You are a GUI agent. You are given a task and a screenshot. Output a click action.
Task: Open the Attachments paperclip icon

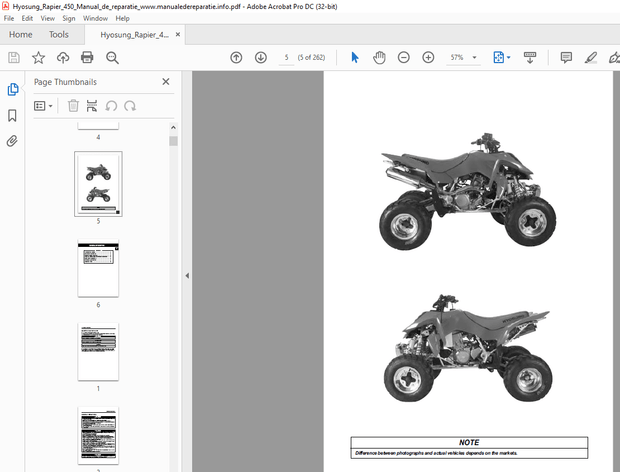(x=12, y=141)
